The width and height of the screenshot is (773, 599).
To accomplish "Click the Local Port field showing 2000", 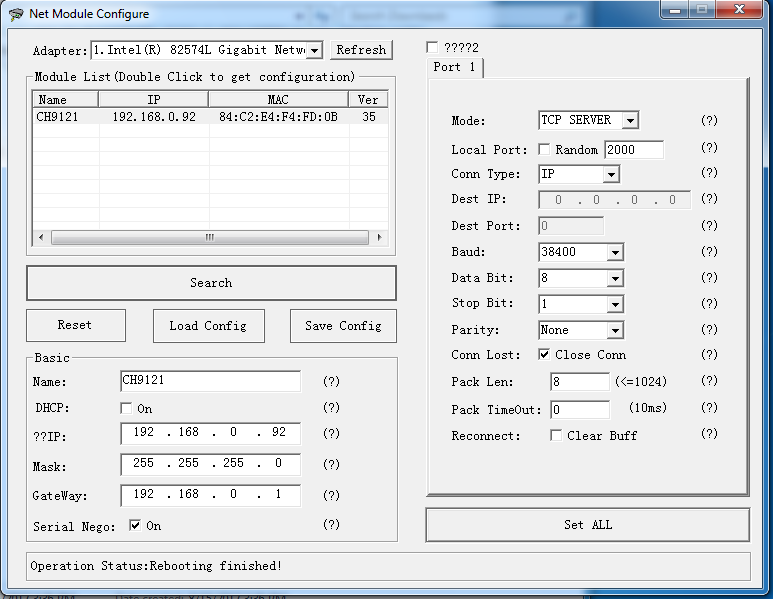I will (x=634, y=149).
